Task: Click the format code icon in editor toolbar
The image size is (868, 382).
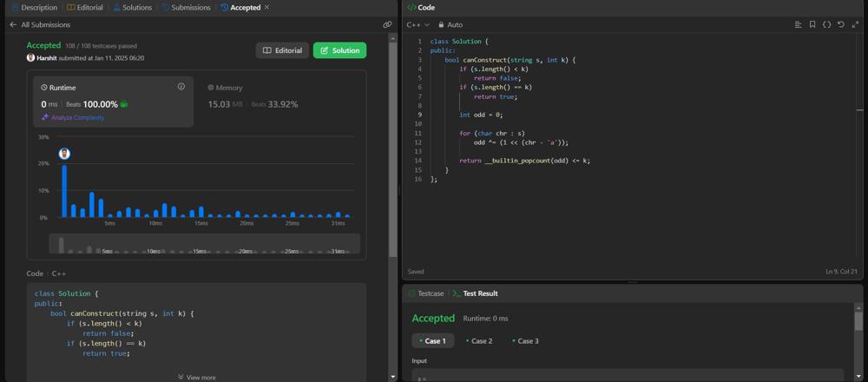Action: click(798, 24)
